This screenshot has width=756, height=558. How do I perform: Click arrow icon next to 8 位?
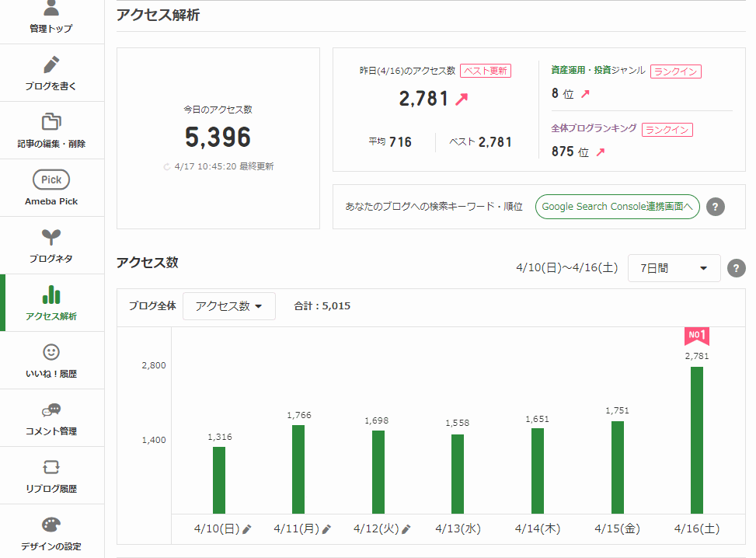585,93
